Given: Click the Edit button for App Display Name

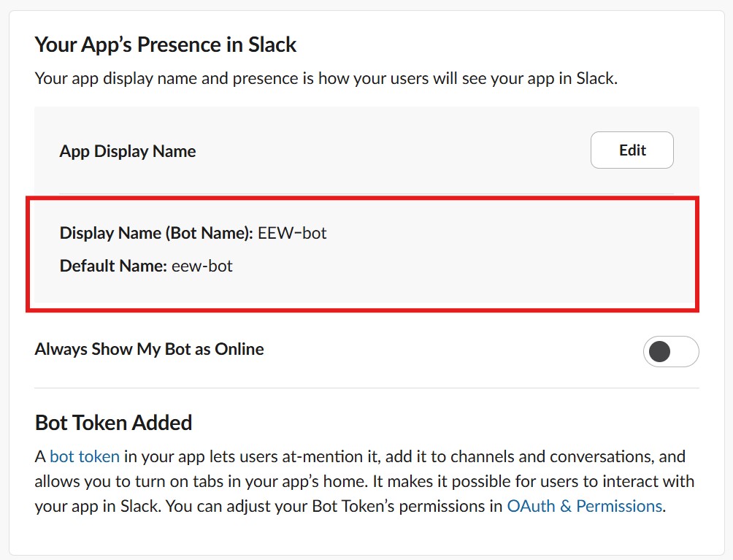Looking at the screenshot, I should click(632, 150).
